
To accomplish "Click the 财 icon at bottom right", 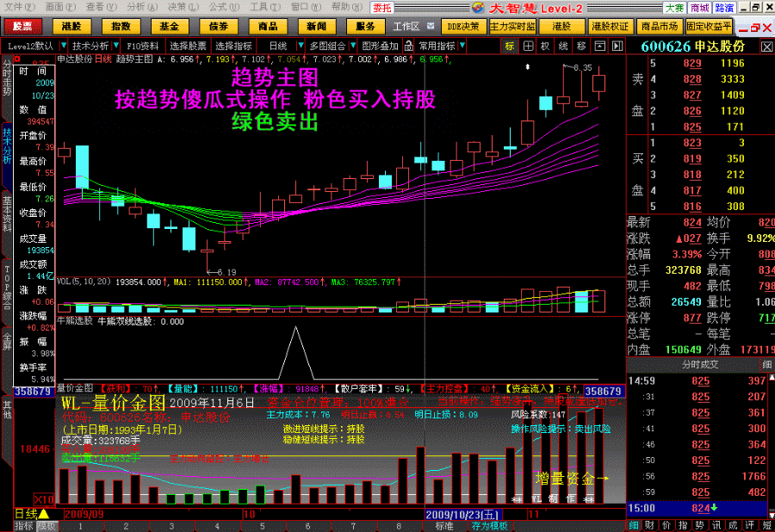I will (x=650, y=526).
